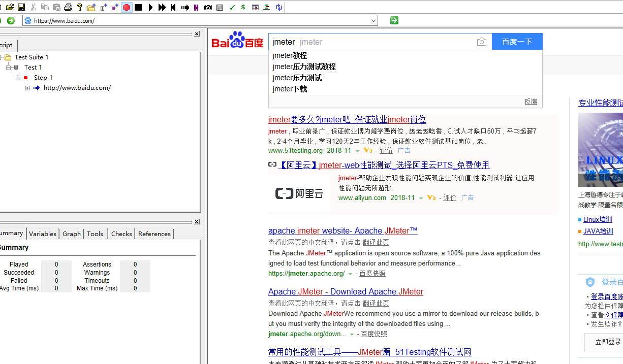
Task: Click the 百度一下 search button
Action: coord(517,42)
